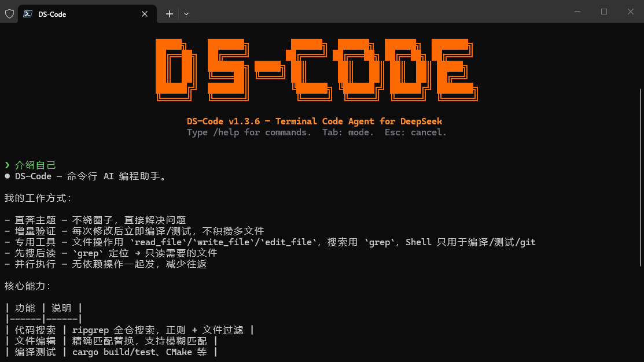Image resolution: width=644 pixels, height=362 pixels.
Task: Click the "DS-Code v1.3.6 – Terminal Code Agent for DeepSeek" line
Action: click(x=315, y=121)
